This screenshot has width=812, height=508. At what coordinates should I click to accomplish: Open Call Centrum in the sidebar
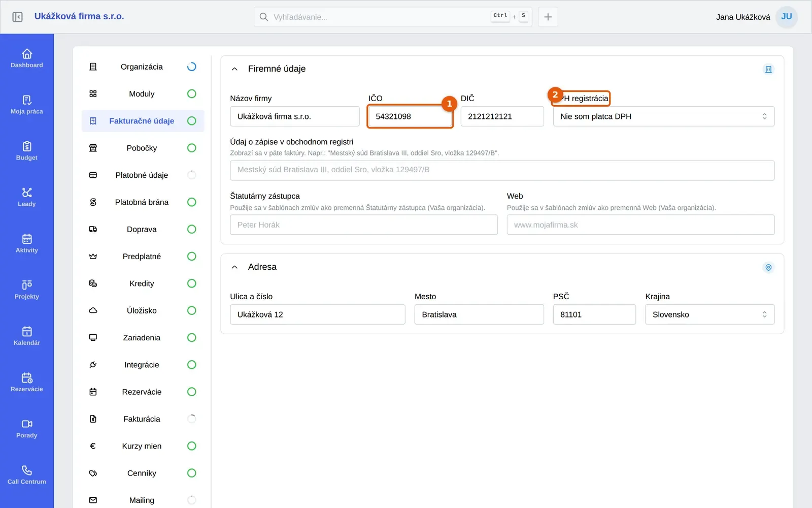point(27,475)
